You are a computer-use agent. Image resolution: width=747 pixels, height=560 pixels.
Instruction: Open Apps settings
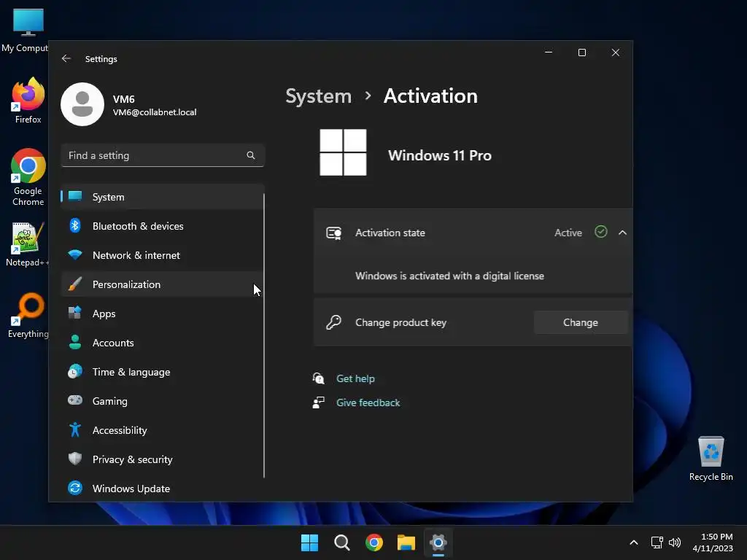pos(163,314)
